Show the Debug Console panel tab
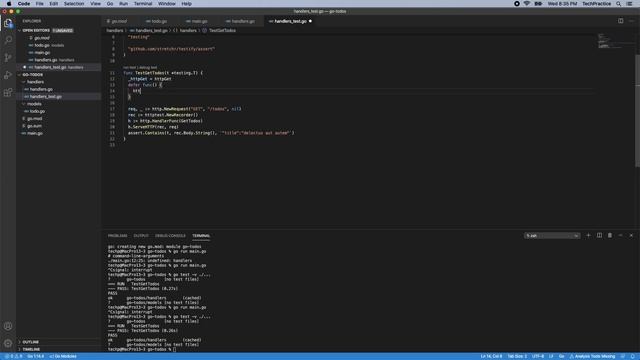Image resolution: width=640 pixels, height=360 pixels. click(170, 236)
